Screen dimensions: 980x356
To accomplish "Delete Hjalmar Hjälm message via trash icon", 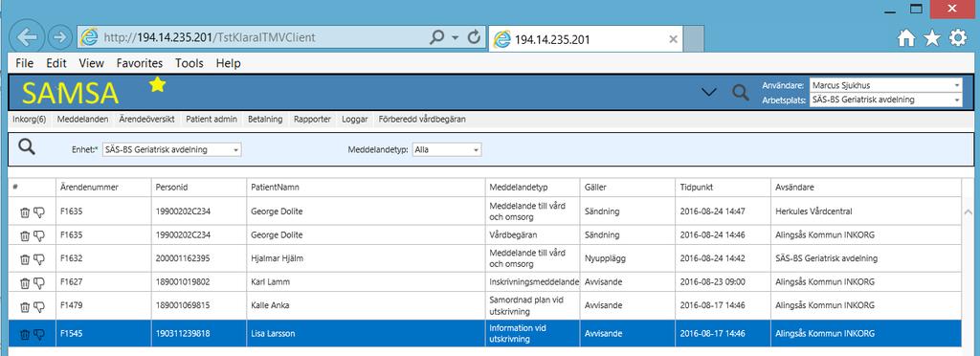I will point(24,258).
